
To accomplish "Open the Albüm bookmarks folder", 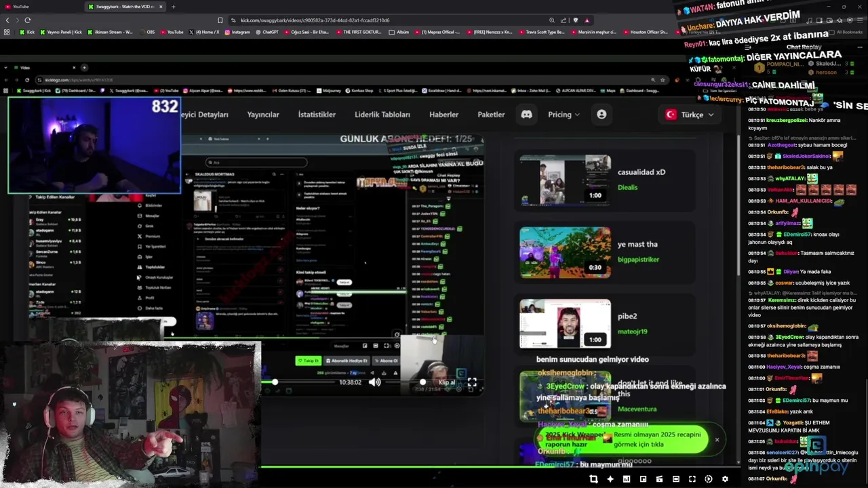I will tap(399, 32).
